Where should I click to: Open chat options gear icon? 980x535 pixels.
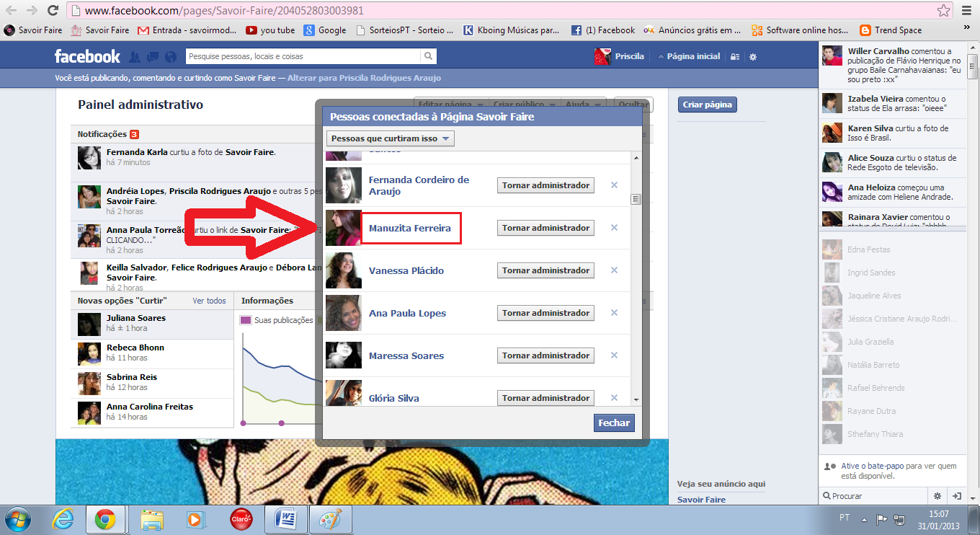[937, 496]
